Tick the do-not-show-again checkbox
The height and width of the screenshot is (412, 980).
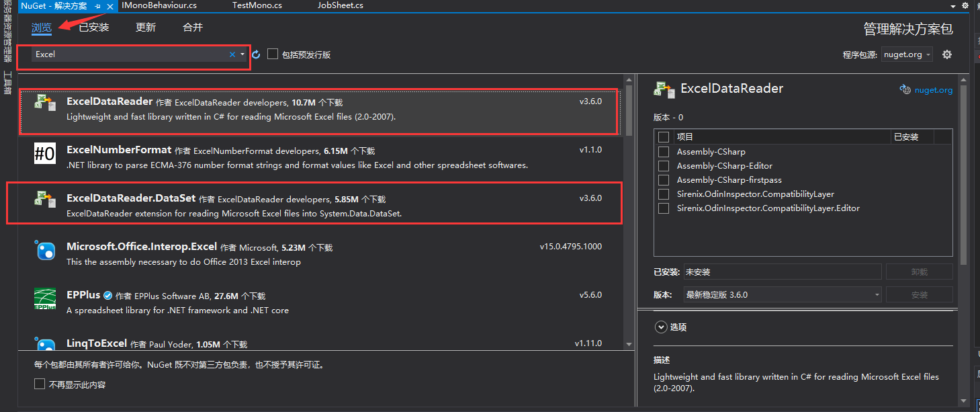[x=40, y=384]
